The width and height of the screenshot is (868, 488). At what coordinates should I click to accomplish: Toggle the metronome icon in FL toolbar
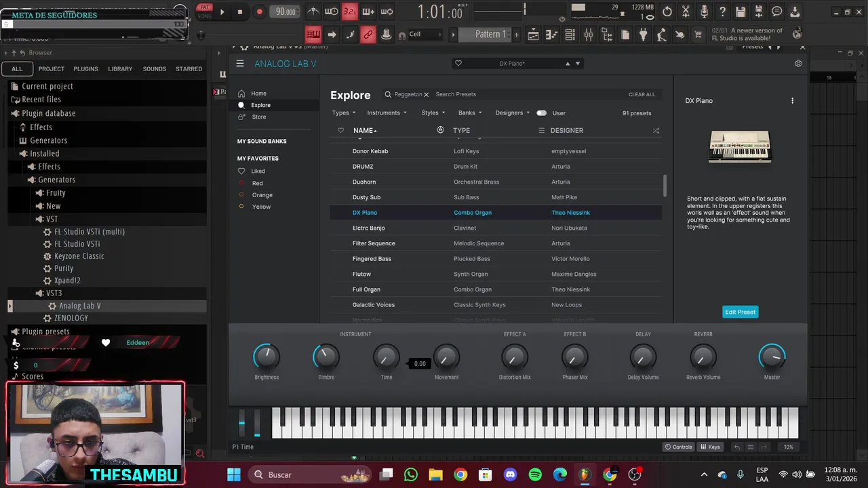(x=313, y=12)
